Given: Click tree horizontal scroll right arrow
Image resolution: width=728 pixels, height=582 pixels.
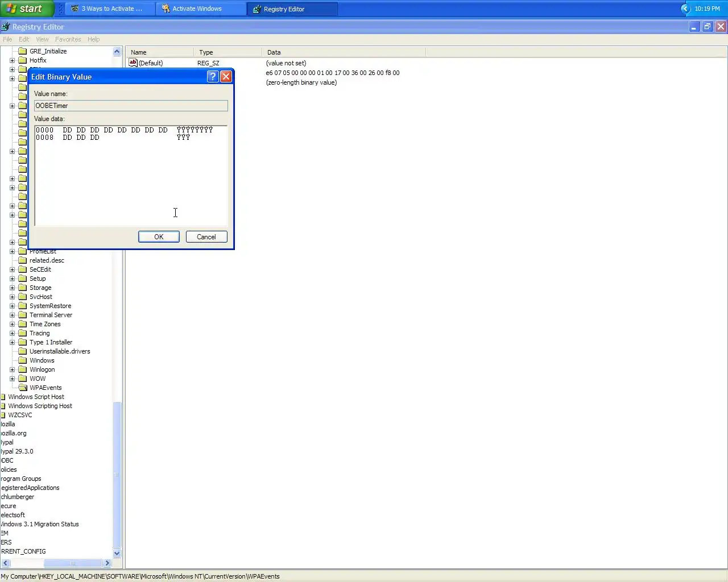Looking at the screenshot, I should (x=107, y=563).
